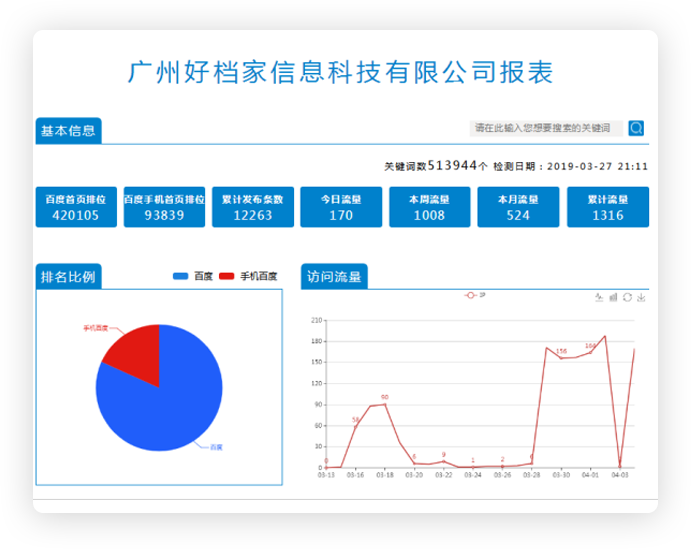Focus the keyword search input field

click(546, 128)
